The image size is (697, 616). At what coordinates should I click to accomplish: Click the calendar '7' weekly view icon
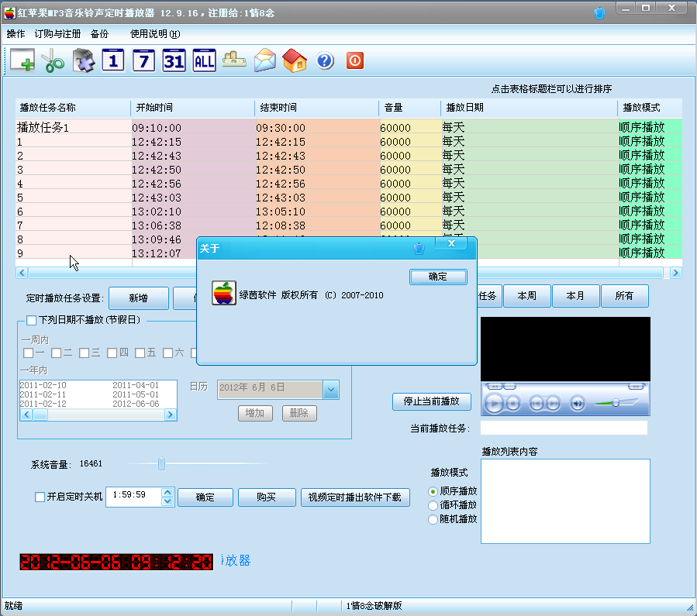pyautogui.click(x=143, y=60)
